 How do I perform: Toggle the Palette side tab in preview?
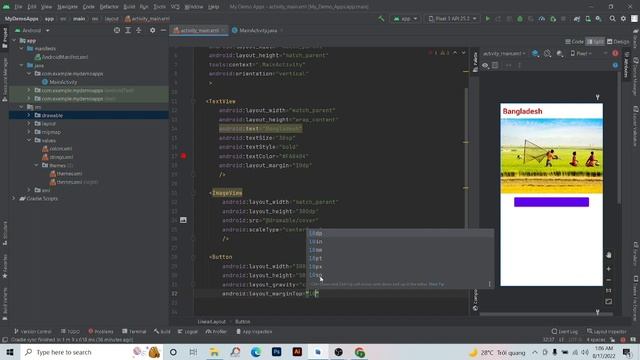click(x=475, y=61)
